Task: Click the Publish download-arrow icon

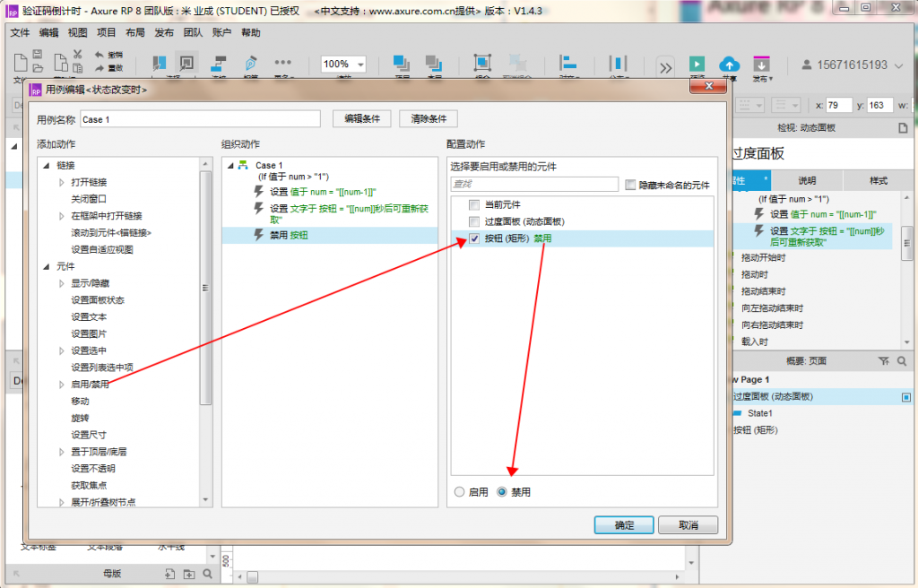Action: 761,64
